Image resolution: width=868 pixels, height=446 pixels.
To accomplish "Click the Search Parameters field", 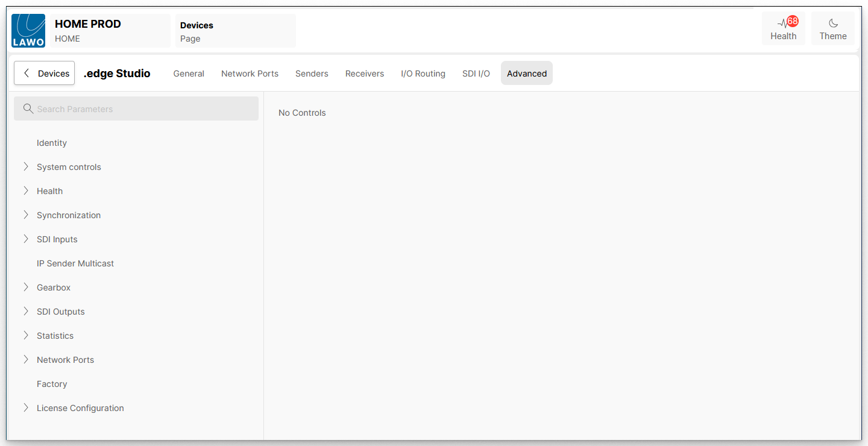I will click(x=145, y=109).
